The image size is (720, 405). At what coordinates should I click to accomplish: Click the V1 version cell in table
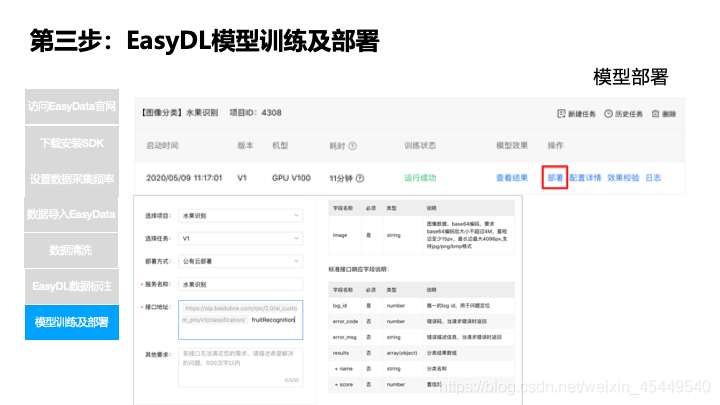point(242,178)
